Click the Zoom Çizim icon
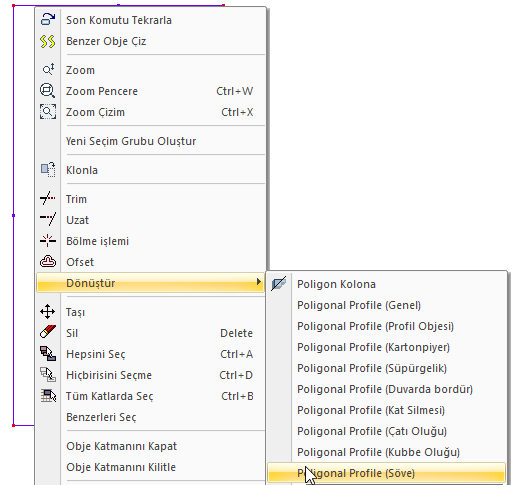Viewport: 513px width, 485px height. pos(48,112)
